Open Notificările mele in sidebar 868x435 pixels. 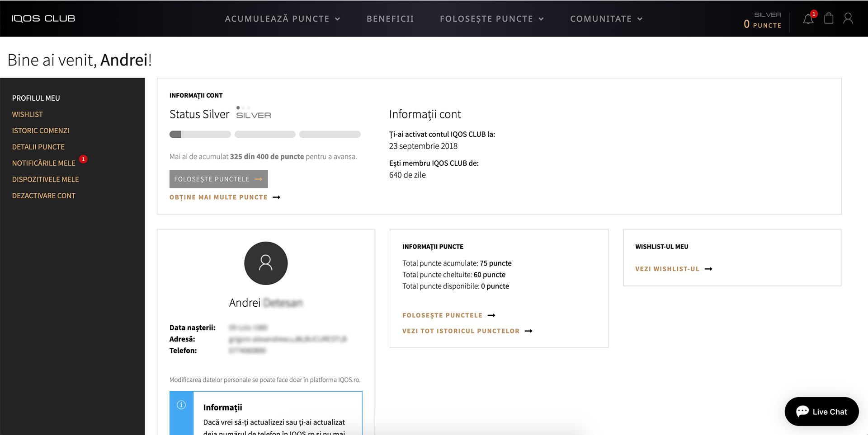click(44, 163)
